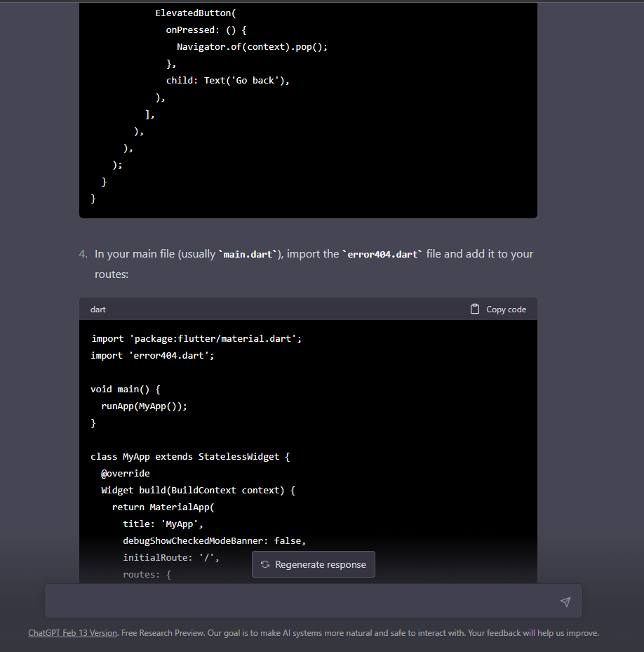Click the Regenerate response button
The height and width of the screenshot is (652, 644).
[313, 564]
